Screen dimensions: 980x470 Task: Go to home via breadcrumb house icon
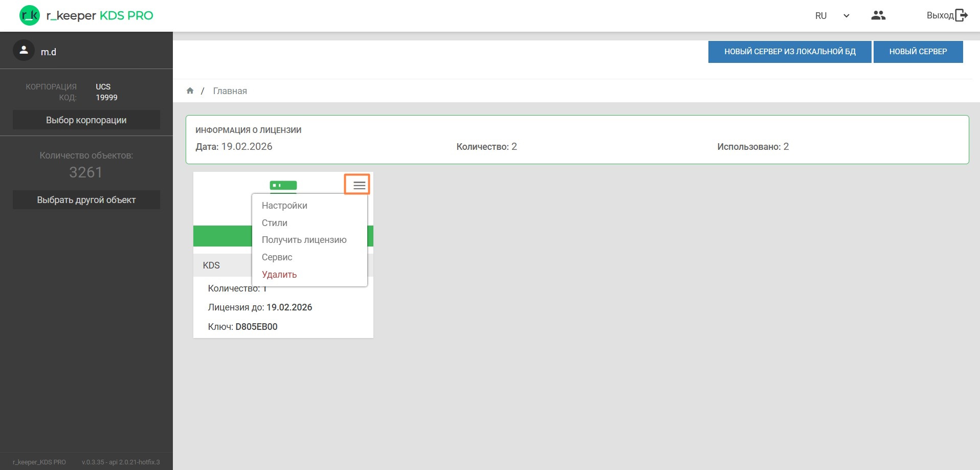[190, 91]
